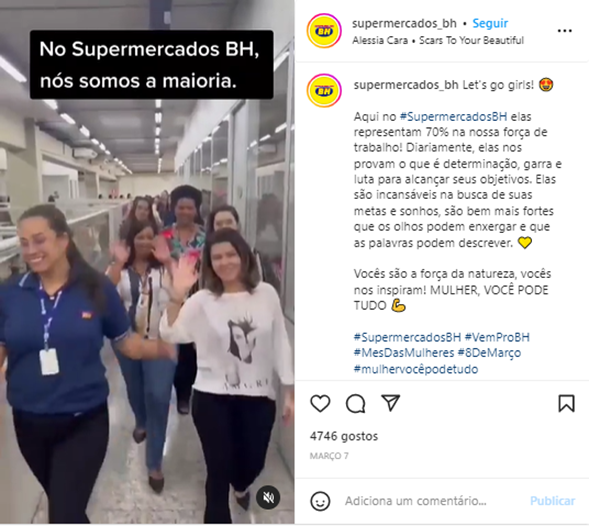Image resolution: width=589 pixels, height=526 pixels.
Task: Open the #mulhervocêpodetudo hashtag
Action: pyautogui.click(x=416, y=369)
